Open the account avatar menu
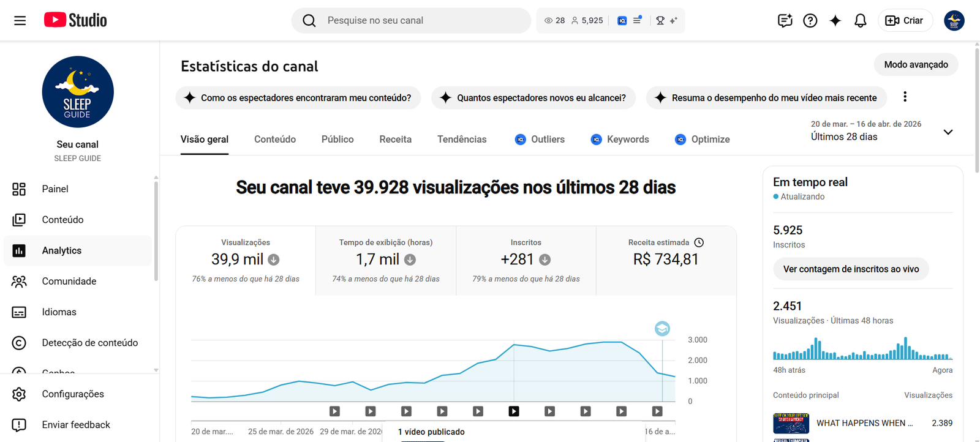Viewport: 980px width, 442px height. [x=954, y=21]
